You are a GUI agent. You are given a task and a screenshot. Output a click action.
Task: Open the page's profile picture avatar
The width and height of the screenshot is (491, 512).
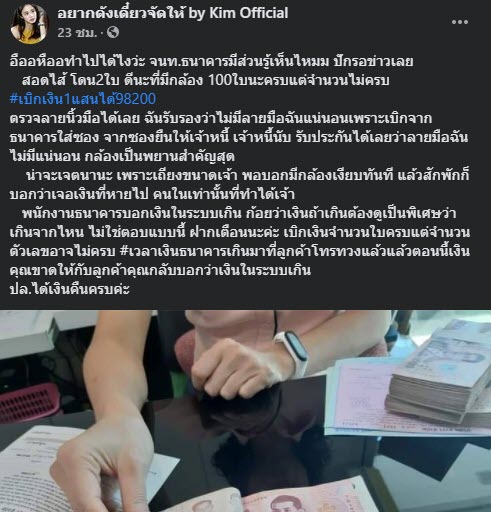[x=29, y=24]
